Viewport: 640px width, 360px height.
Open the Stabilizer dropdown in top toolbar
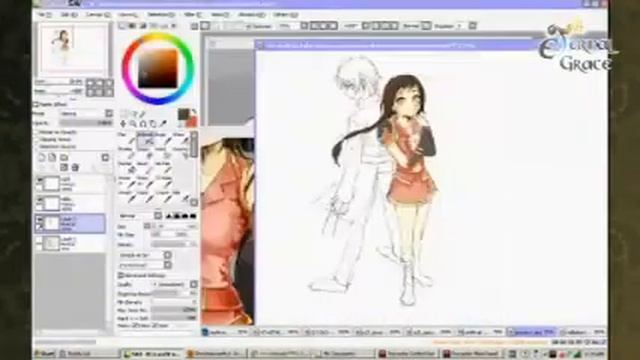472,26
